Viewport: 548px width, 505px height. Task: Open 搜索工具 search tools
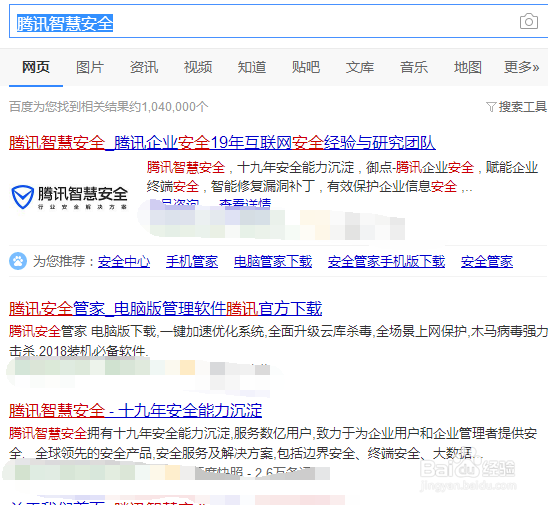tap(522, 107)
